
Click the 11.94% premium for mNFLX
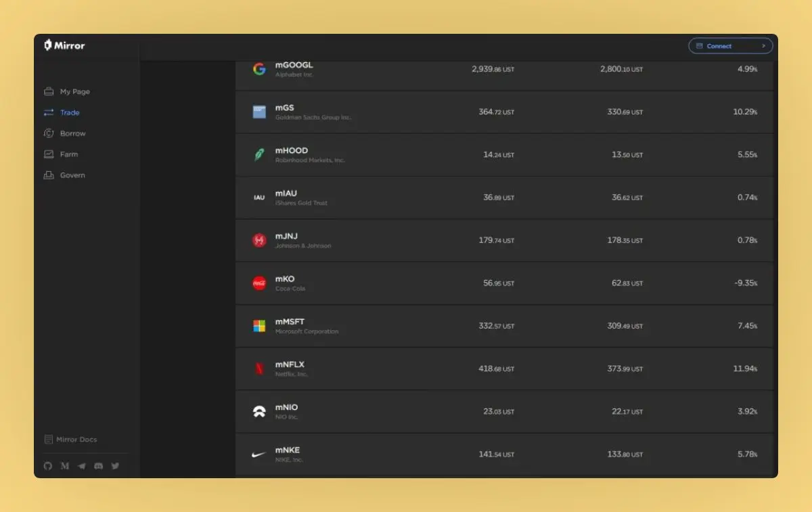745,369
